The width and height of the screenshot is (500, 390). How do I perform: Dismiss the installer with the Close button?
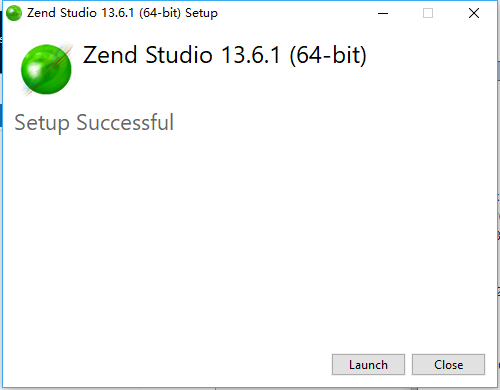tap(448, 365)
